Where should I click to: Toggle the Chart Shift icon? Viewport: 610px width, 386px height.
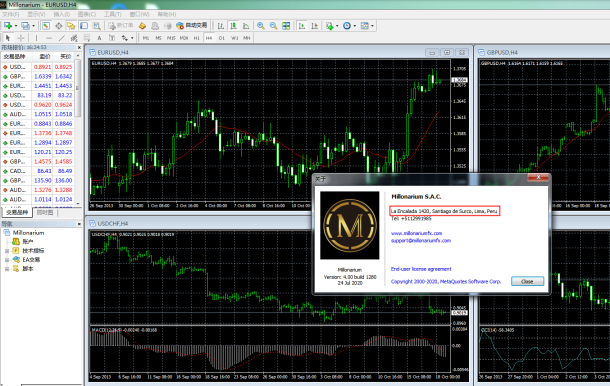pos(315,26)
